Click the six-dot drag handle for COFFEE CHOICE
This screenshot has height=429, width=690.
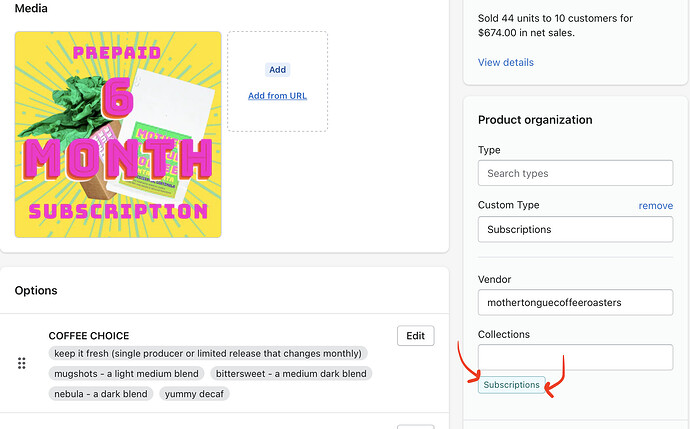(x=22, y=363)
